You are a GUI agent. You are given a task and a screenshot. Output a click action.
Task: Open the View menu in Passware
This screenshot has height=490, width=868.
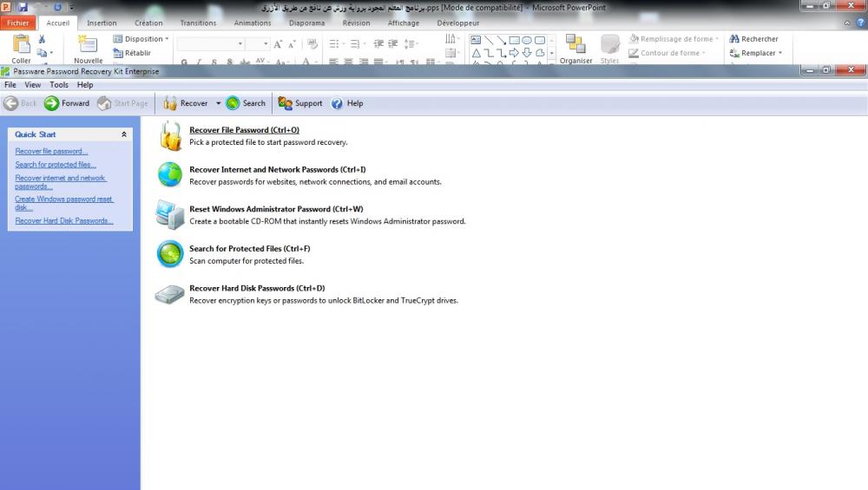(x=32, y=85)
